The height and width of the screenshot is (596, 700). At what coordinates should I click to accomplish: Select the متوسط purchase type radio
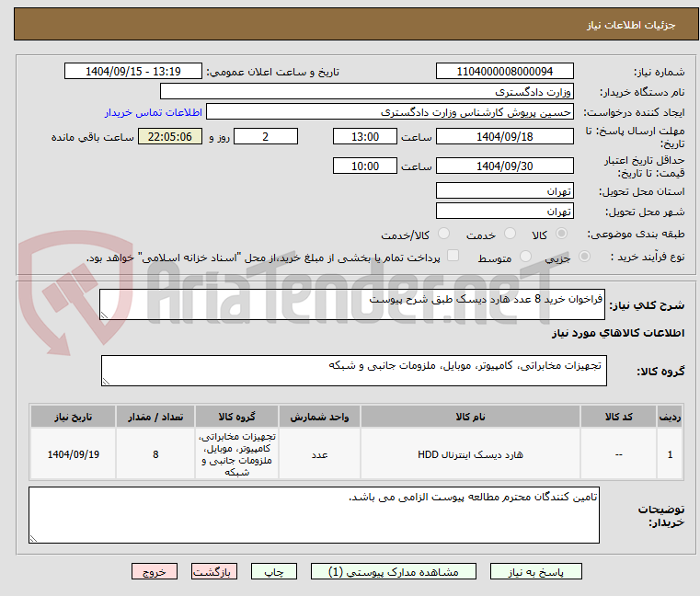(525, 257)
